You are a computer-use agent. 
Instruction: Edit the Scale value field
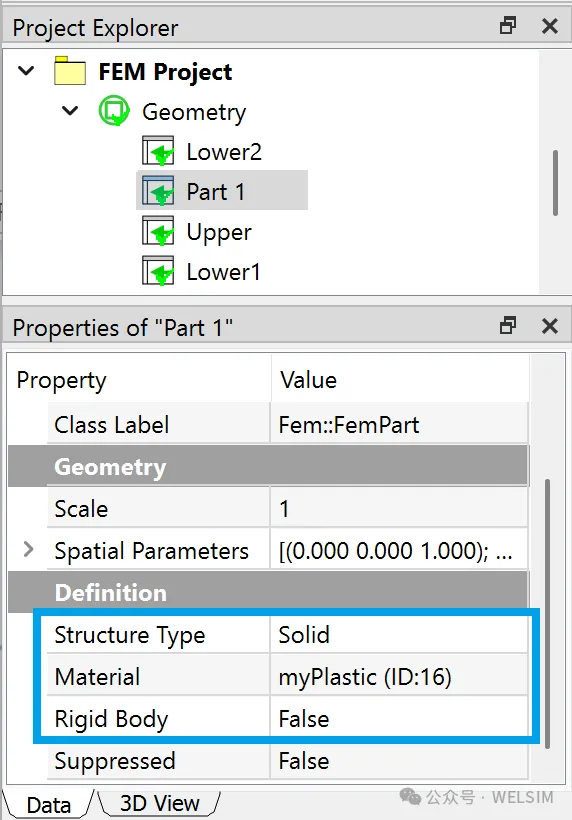(x=399, y=508)
